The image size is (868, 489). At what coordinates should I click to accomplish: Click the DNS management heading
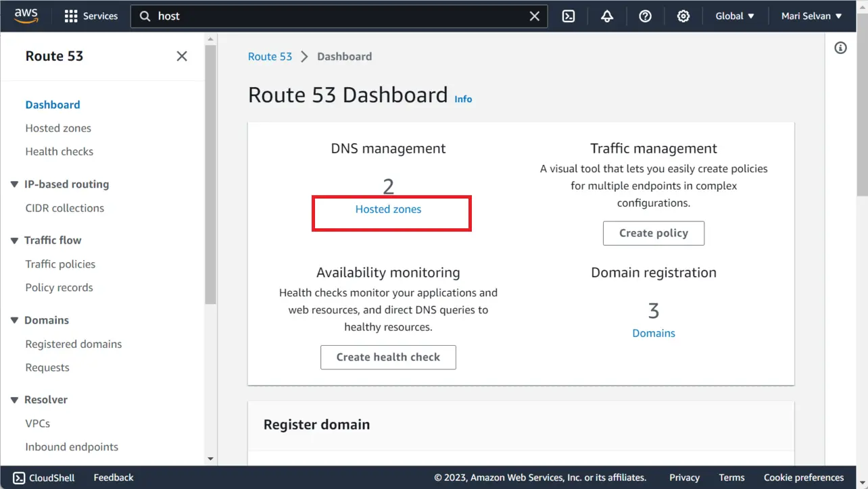coord(388,149)
